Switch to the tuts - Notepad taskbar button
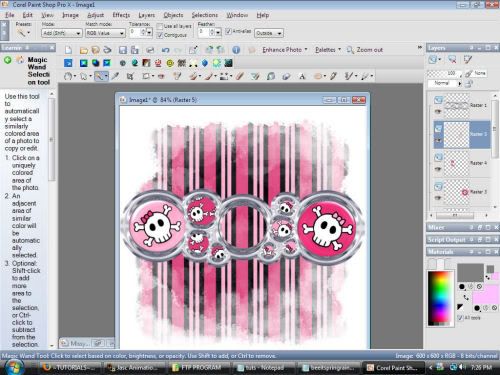 (264, 368)
